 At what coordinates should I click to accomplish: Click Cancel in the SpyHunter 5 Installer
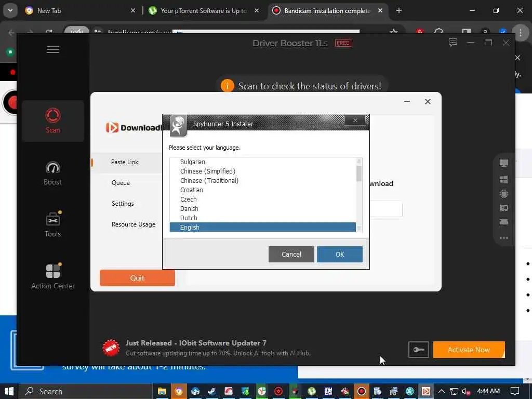click(x=291, y=255)
